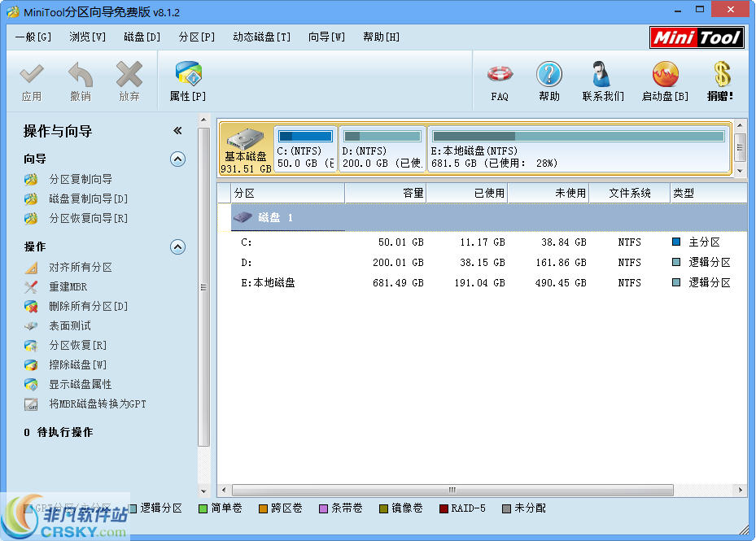The image size is (756, 541).
Task: Collapse the 向导 wizard section chevron
Action: coord(177,159)
